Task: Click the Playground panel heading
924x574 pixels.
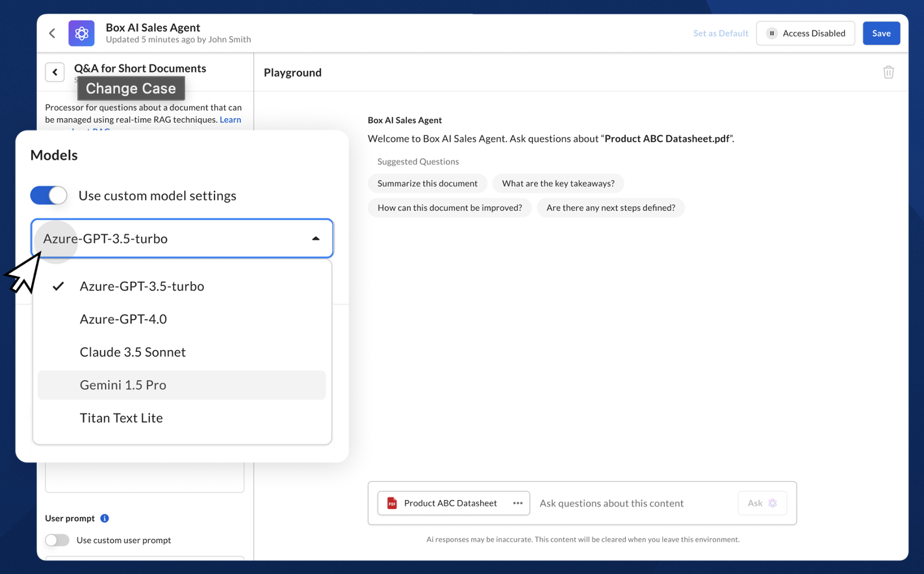Action: [292, 73]
